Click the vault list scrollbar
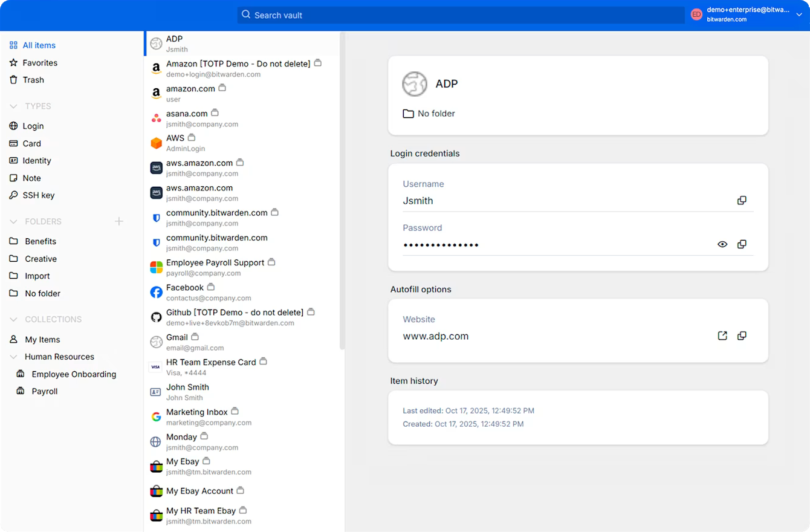The height and width of the screenshot is (532, 810). [342, 190]
